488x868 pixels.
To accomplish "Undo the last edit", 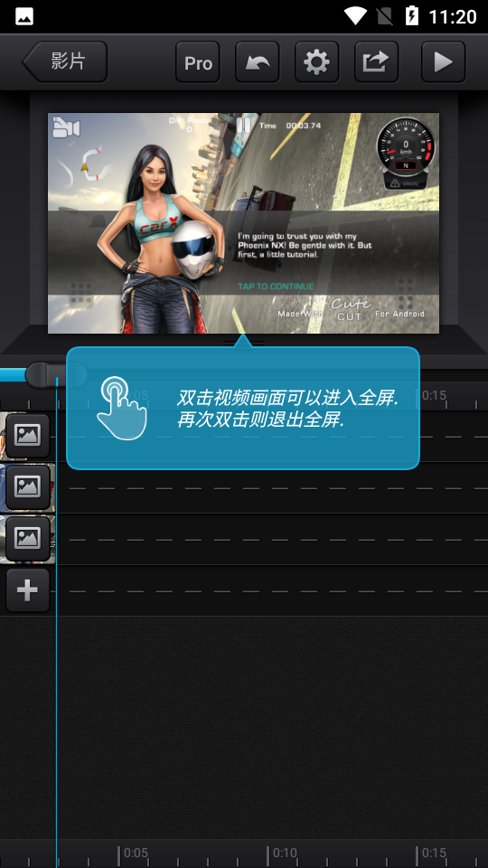I will (x=258, y=62).
